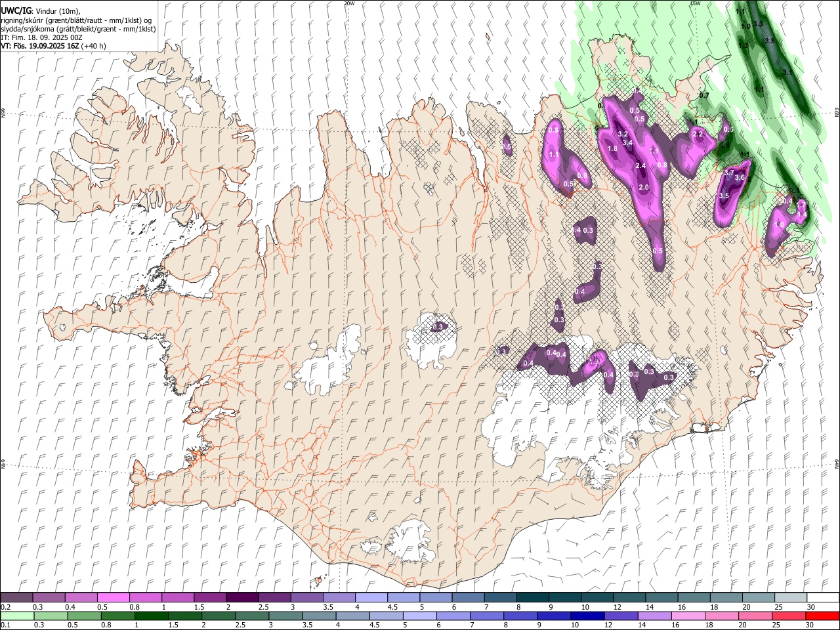Click the offshore rain value '3.1'
Image resolution: width=840 pixels, height=630 pixels.
point(787,72)
